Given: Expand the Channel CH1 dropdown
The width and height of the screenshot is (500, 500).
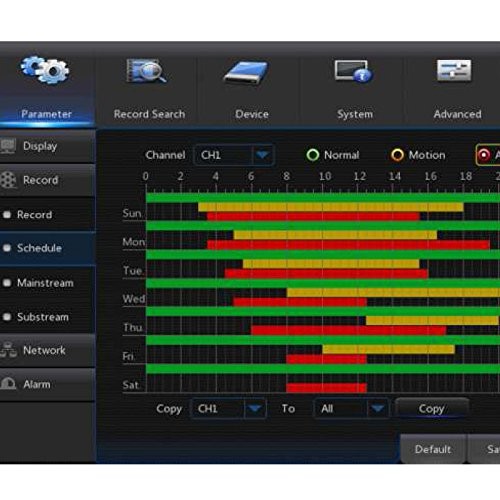Looking at the screenshot, I should click(x=234, y=155).
